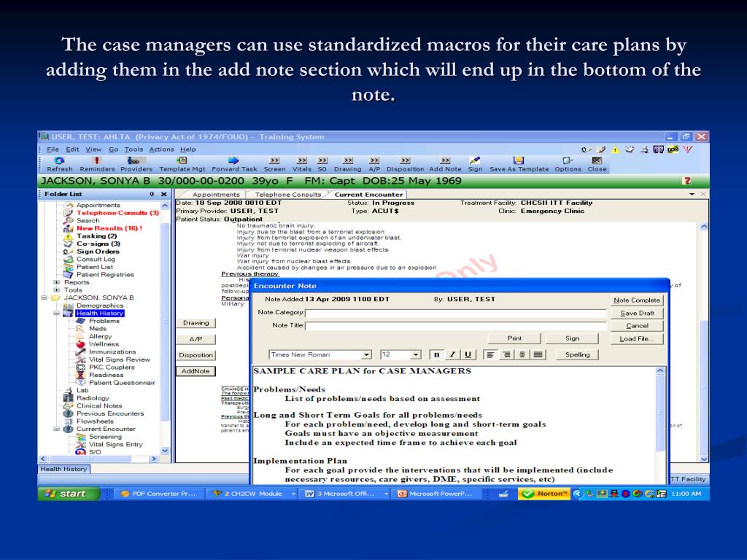Click the Print button
Viewport: 747px width, 560px height.
pyautogui.click(x=514, y=338)
